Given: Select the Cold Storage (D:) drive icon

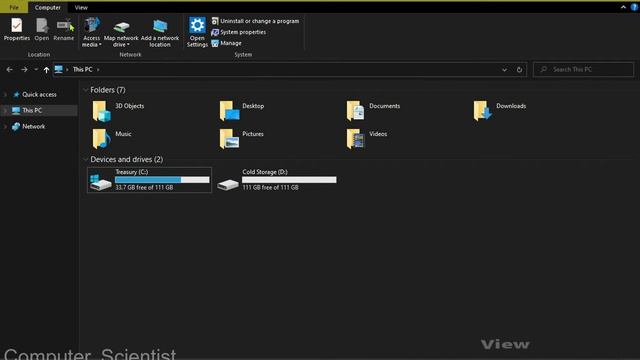Looking at the screenshot, I should click(x=228, y=185).
